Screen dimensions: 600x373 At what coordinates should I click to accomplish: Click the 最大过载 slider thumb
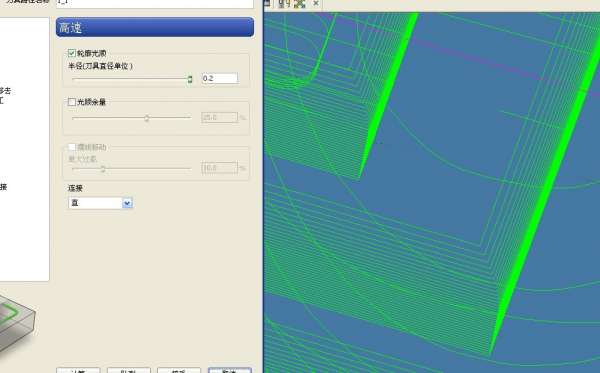click(x=103, y=169)
